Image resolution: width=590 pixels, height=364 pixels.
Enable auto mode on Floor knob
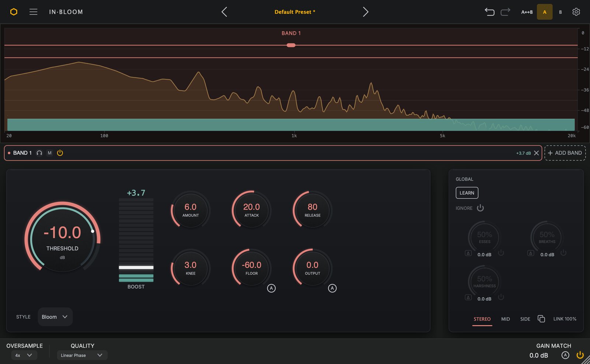(271, 288)
